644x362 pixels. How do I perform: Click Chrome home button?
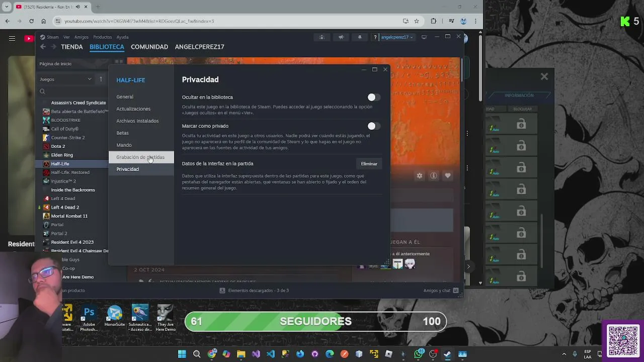pos(43,21)
